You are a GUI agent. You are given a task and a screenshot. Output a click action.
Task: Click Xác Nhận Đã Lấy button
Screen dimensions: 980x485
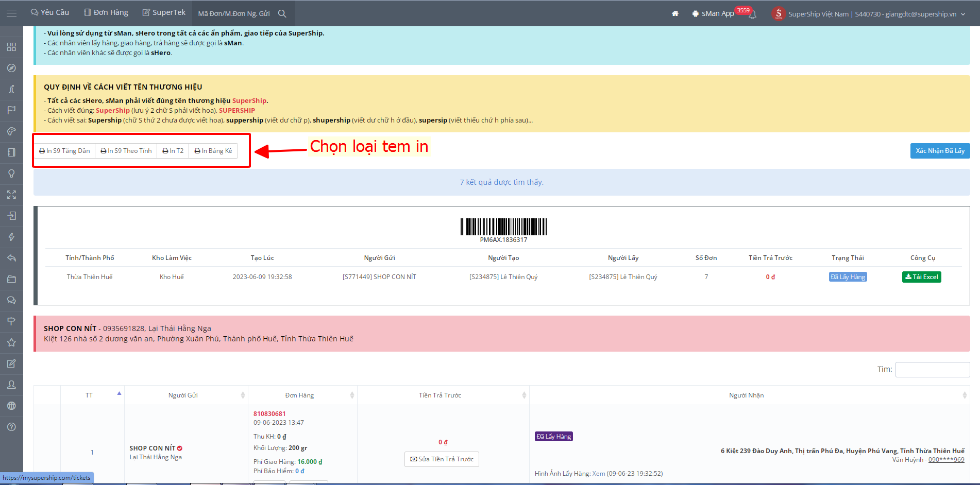point(940,151)
